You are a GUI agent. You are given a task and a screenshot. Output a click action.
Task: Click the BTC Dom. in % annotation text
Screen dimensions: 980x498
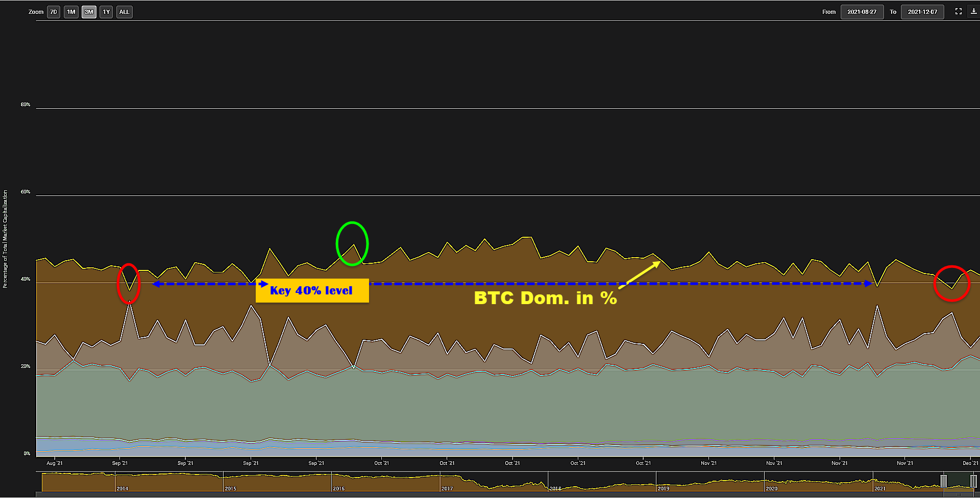545,298
